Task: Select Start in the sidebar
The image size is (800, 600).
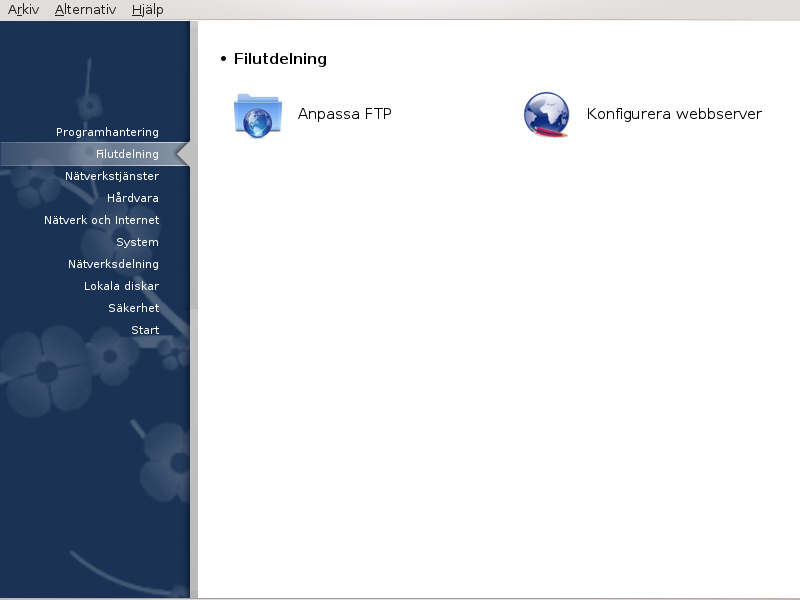Action: click(x=145, y=330)
